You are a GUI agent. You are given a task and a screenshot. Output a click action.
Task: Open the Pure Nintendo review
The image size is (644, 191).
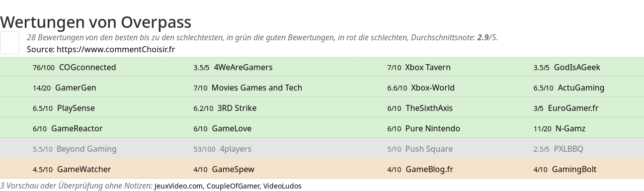pos(433,128)
